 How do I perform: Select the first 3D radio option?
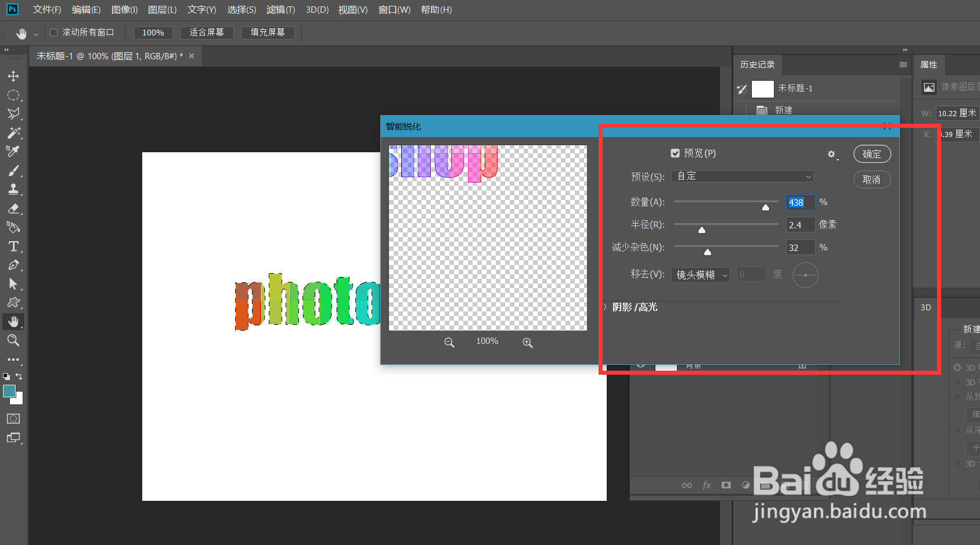[957, 367]
